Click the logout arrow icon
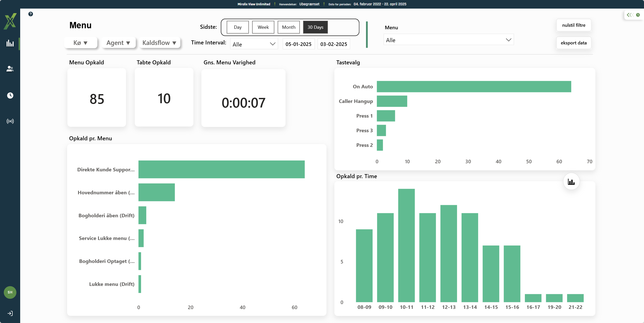Viewport: 644px width, 323px height. point(10,313)
